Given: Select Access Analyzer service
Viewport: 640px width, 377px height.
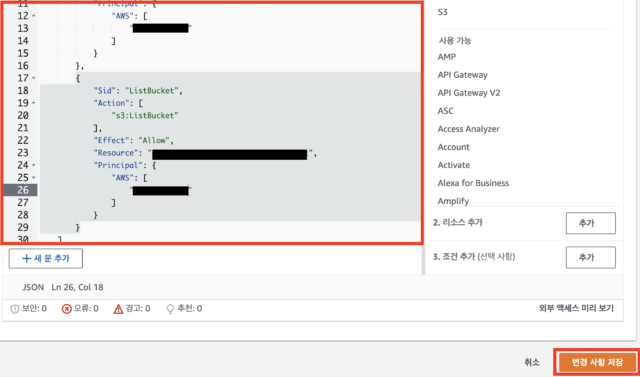Looking at the screenshot, I should (469, 129).
